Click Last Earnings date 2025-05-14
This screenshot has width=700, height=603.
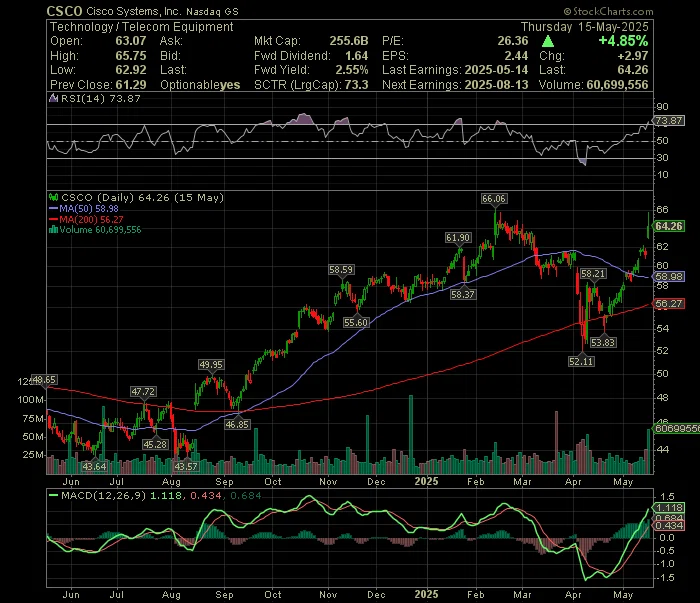coord(496,70)
